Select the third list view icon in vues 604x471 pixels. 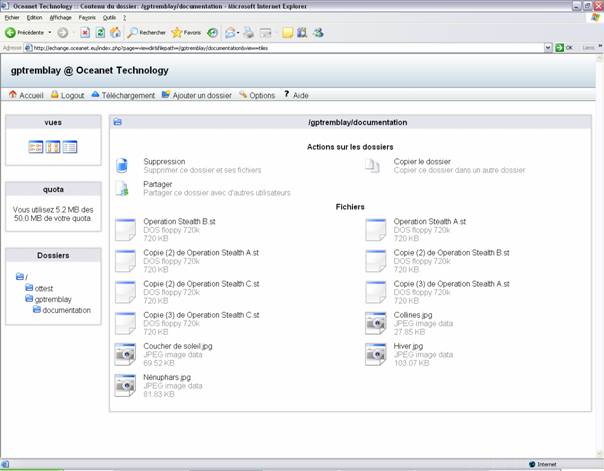(70, 147)
